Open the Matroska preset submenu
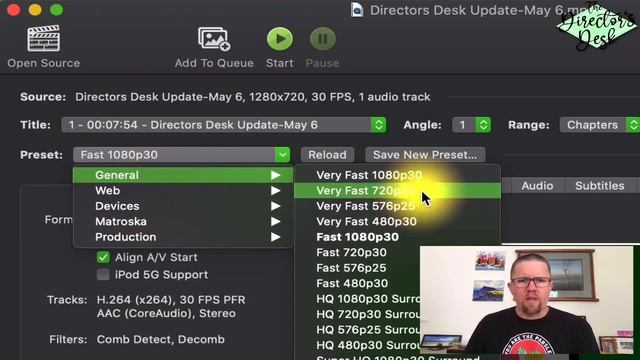This screenshot has height=360, width=640. [x=183, y=222]
